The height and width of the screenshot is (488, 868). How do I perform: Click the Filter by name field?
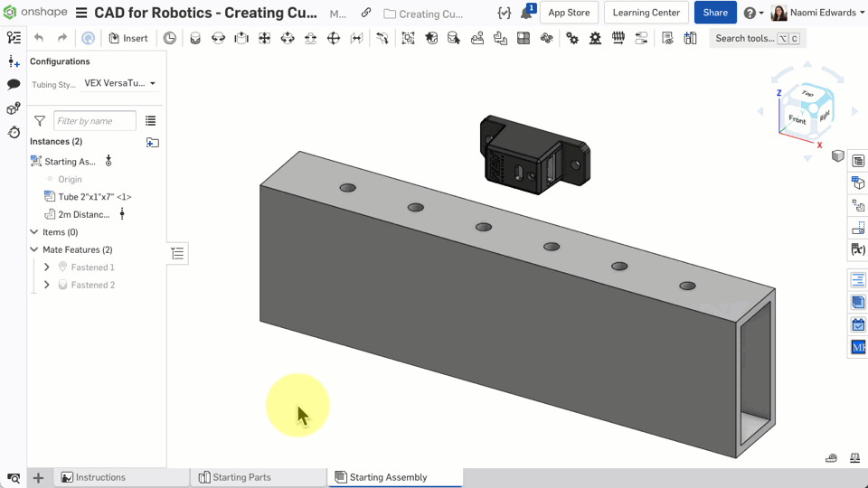[95, 120]
